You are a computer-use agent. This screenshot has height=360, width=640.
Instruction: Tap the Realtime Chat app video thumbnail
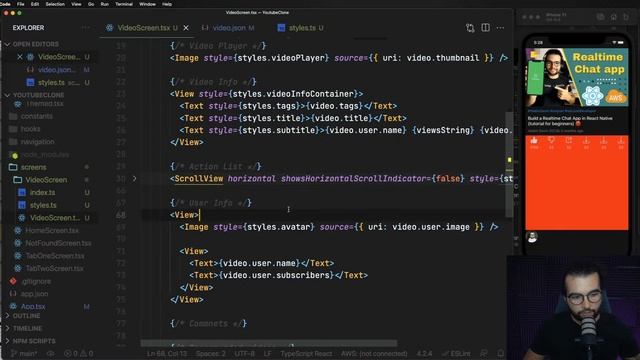point(577,78)
